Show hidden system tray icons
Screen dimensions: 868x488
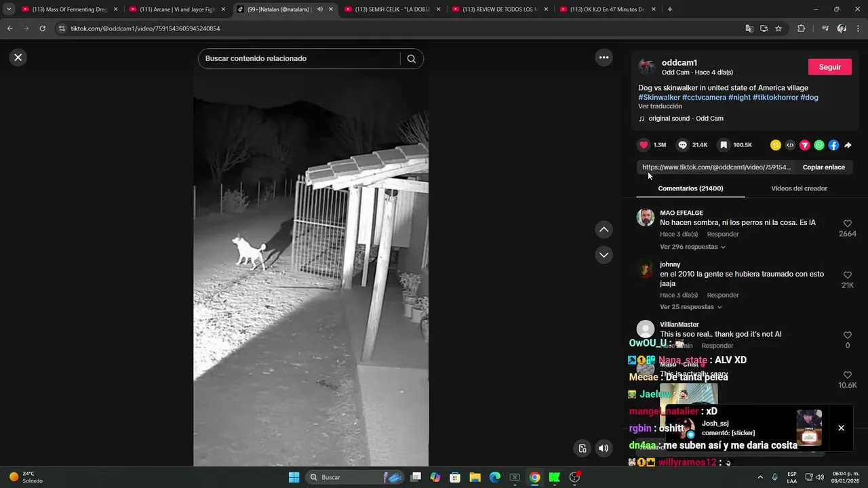[759, 477]
